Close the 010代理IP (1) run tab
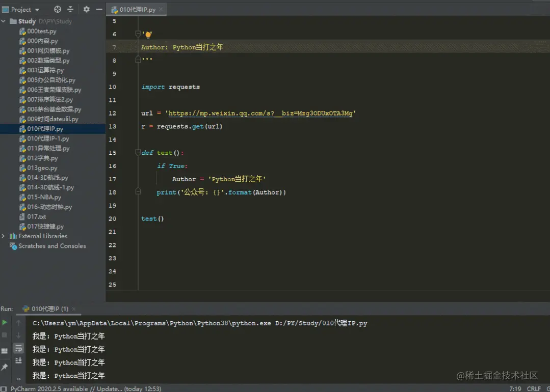The height and width of the screenshot is (392, 550). tap(74, 309)
